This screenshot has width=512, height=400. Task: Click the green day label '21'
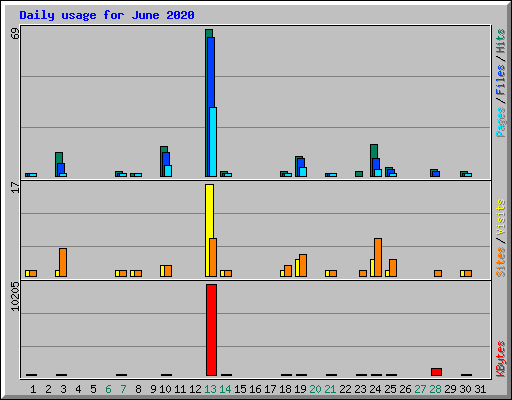pos(330,389)
